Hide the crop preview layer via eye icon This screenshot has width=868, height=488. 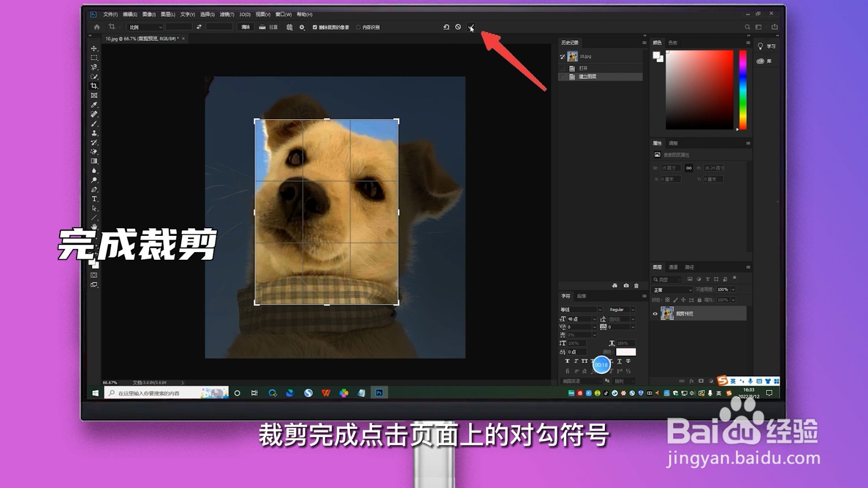pos(655,313)
